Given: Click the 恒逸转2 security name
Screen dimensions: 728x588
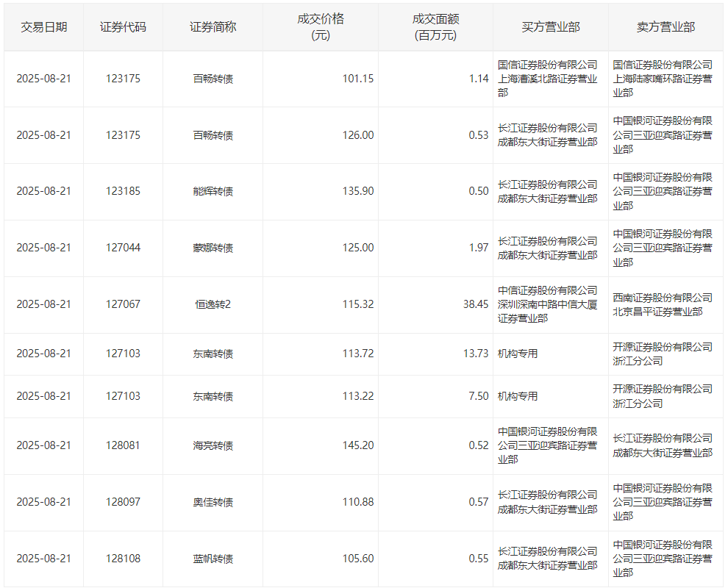Looking at the screenshot, I should (x=213, y=304).
